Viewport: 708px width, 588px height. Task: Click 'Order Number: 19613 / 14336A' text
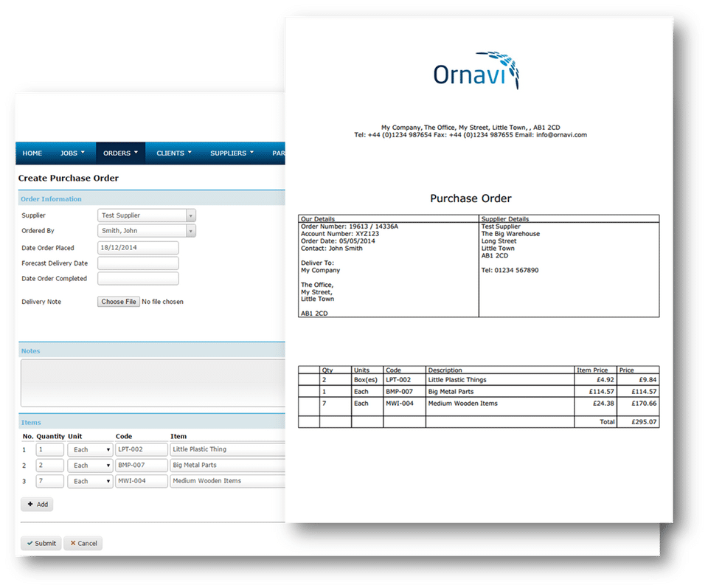point(350,226)
